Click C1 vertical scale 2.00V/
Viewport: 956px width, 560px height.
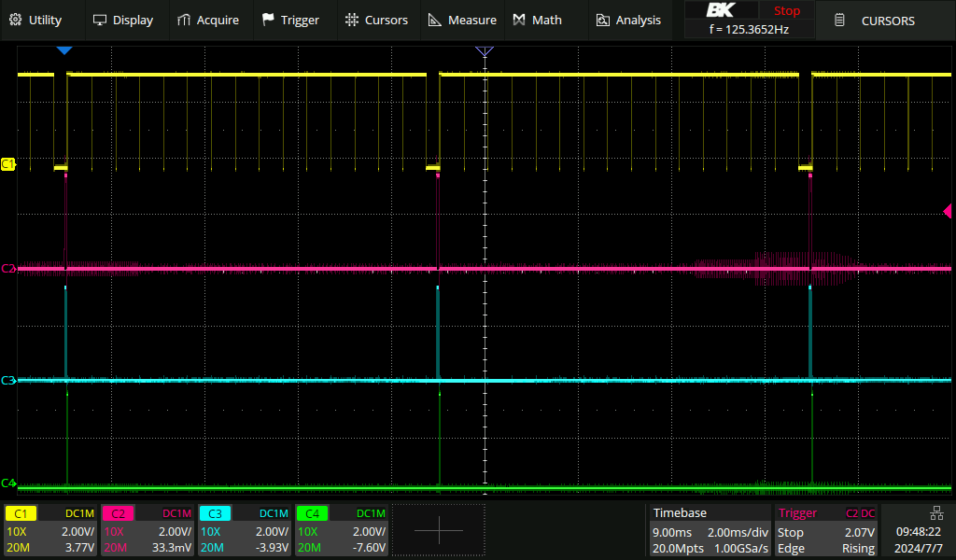[x=78, y=531]
